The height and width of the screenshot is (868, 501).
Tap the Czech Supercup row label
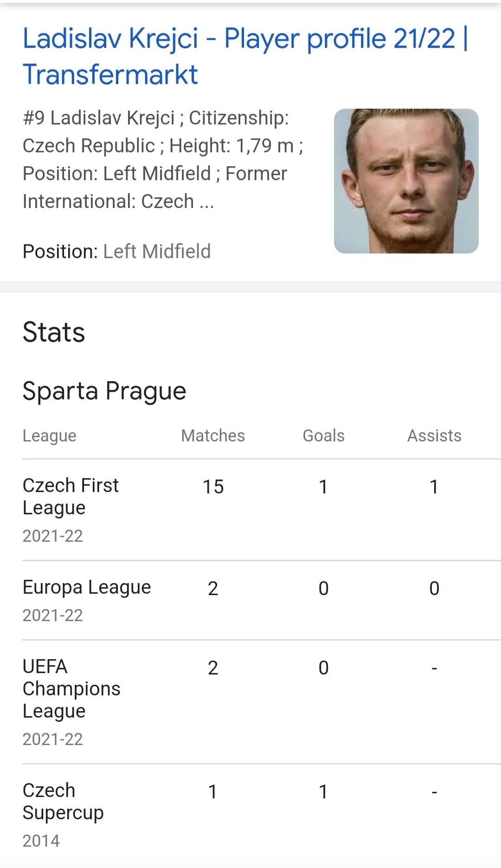pos(63,802)
